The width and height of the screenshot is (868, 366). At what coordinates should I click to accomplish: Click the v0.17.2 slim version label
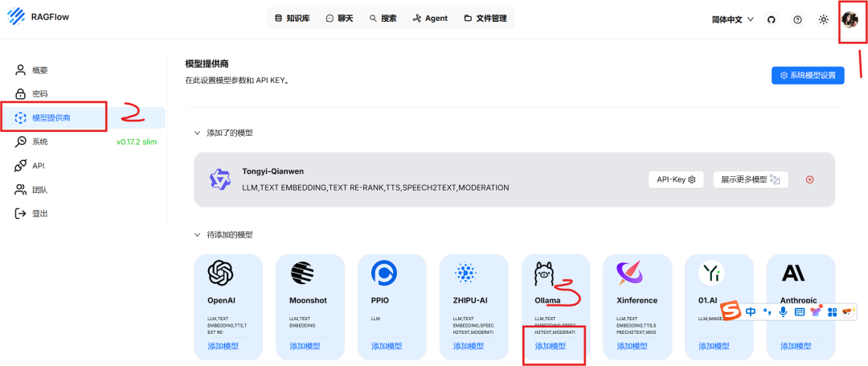point(137,142)
